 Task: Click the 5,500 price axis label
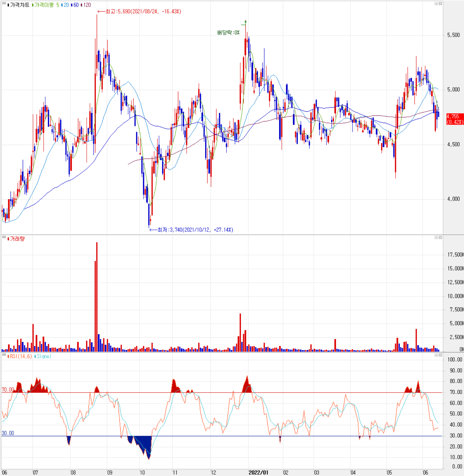[453, 35]
